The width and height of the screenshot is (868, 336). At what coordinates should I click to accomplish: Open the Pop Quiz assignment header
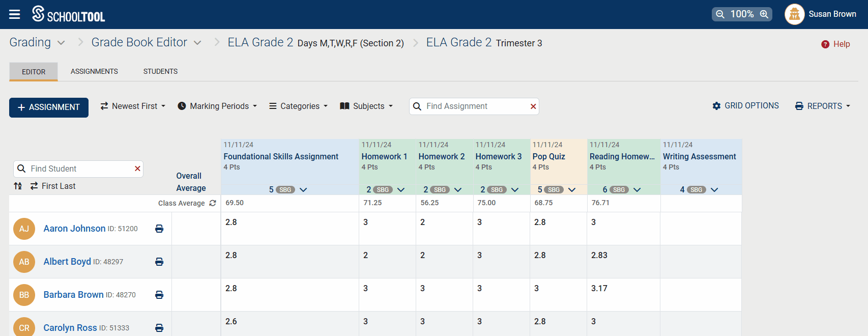pos(548,157)
